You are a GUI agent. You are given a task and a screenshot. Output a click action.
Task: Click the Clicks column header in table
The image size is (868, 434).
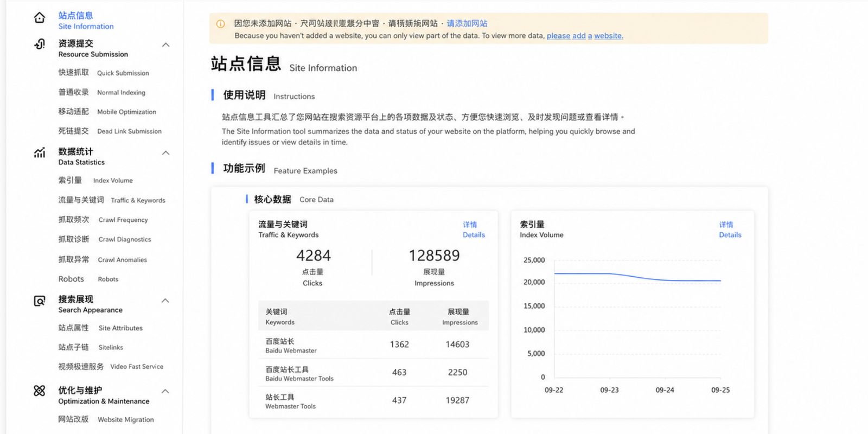(399, 317)
